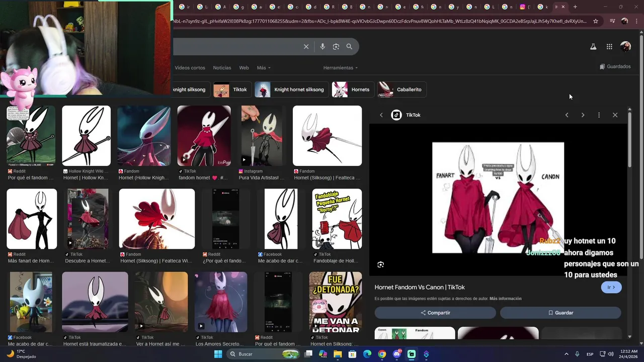The image size is (644, 362).
Task: Open a new browser tab
Action: [x=575, y=7]
